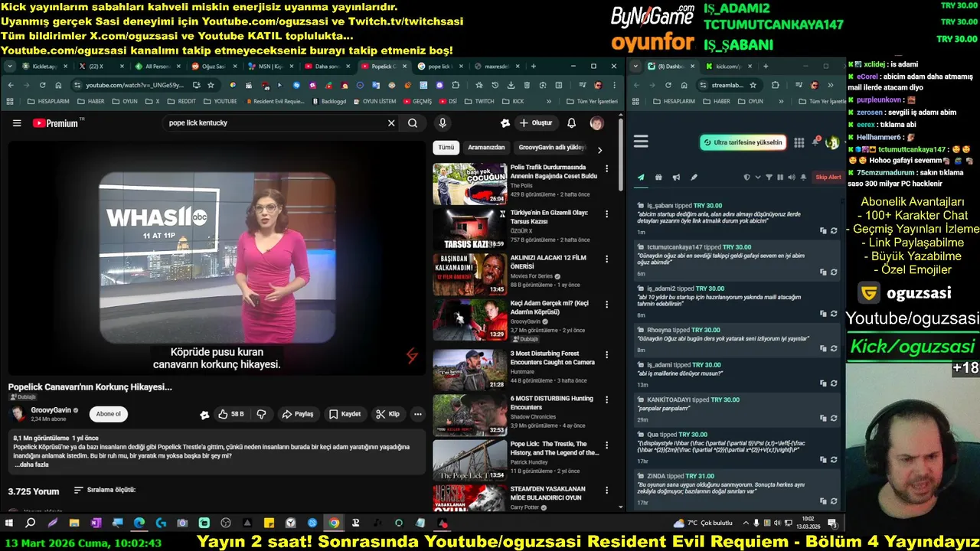Open new tab in YouTube window
The width and height of the screenshot is (980, 551).
tap(533, 67)
